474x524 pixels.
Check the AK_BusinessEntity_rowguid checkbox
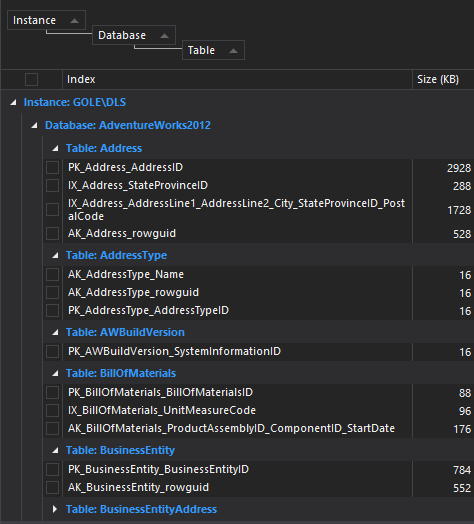pos(52,488)
